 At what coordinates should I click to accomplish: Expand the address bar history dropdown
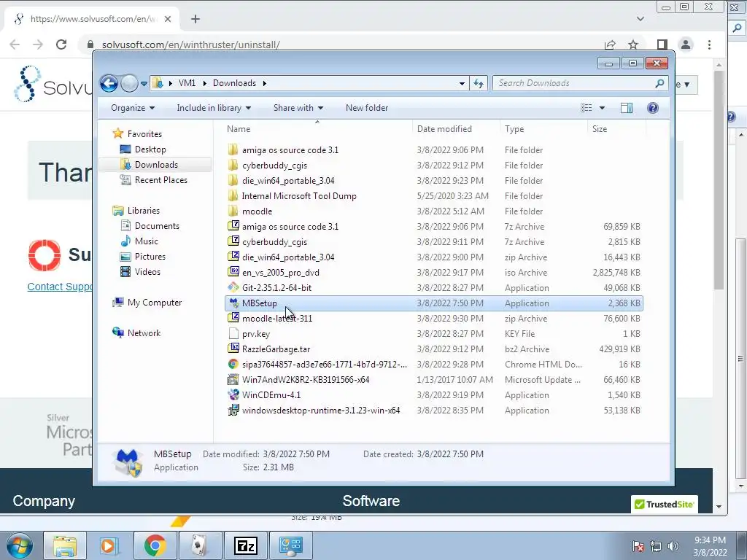(462, 83)
